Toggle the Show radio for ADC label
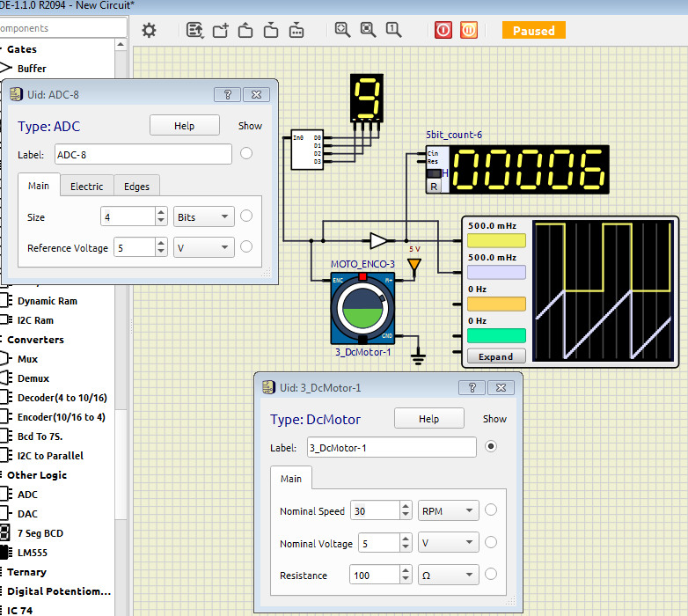This screenshot has height=616, width=688. click(246, 154)
